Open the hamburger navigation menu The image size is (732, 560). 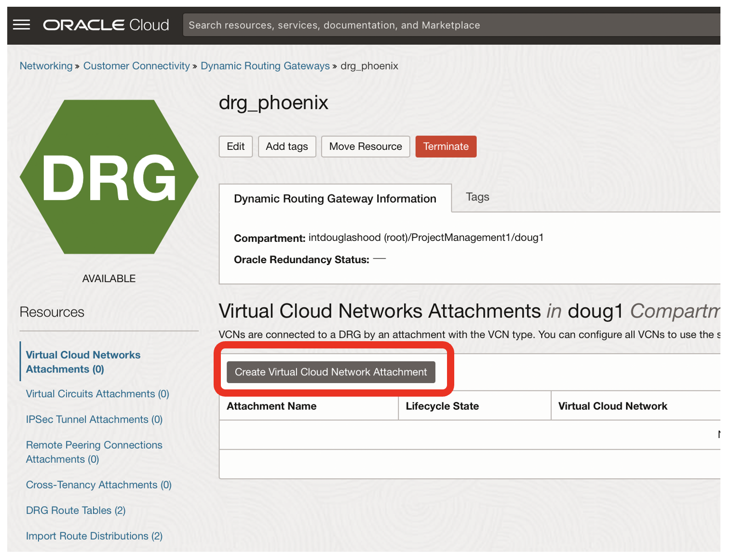pos(21,25)
